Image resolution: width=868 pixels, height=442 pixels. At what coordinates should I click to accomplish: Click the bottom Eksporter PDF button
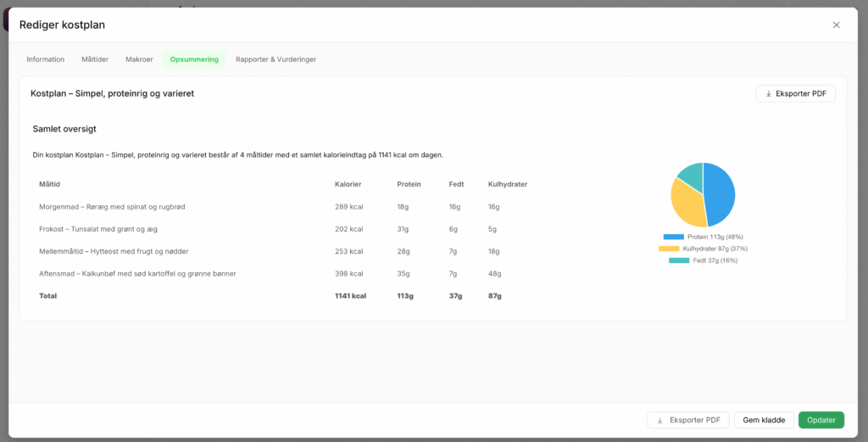coord(688,421)
